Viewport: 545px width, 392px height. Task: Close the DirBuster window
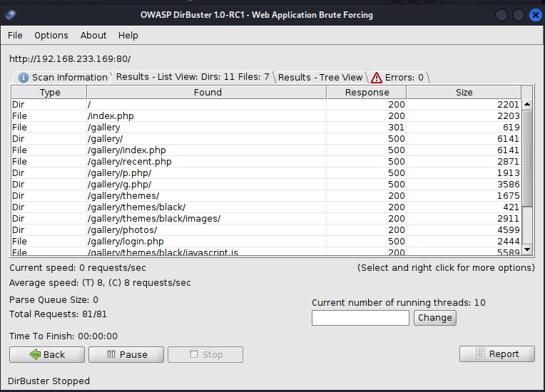535,15
